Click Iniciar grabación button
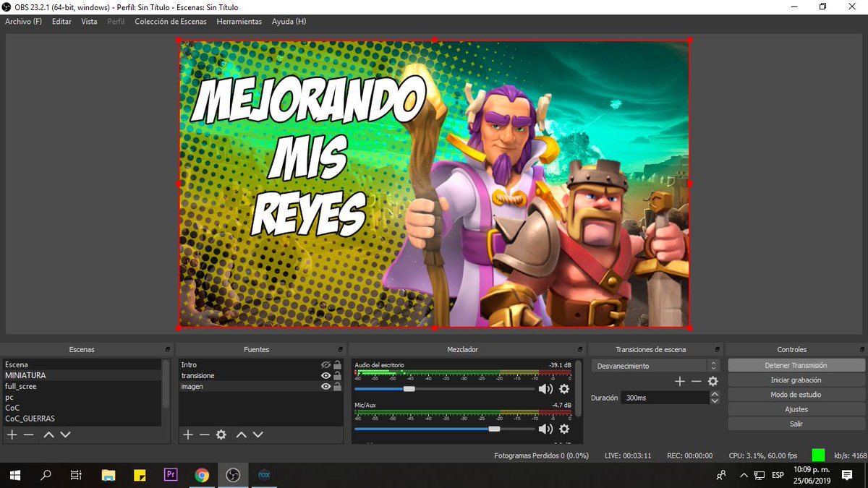Screen dimensions: 868x488 click(x=796, y=380)
